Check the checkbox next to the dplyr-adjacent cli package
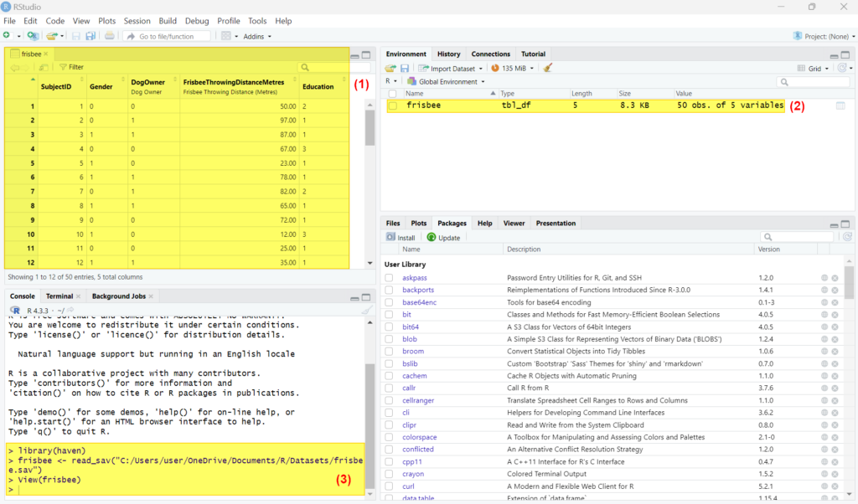The width and height of the screenshot is (858, 504). [390, 412]
